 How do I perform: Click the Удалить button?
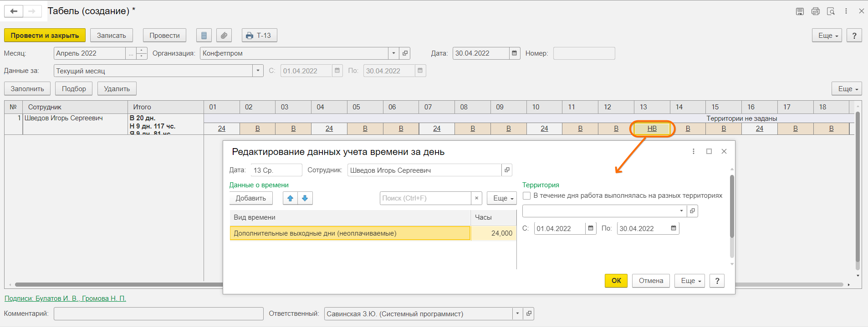pos(117,89)
